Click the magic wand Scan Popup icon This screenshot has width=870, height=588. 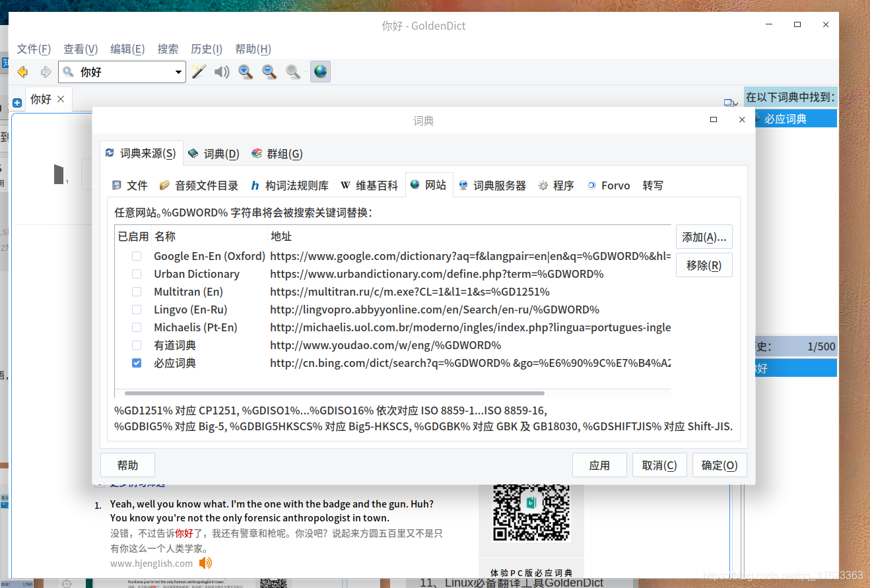click(199, 72)
